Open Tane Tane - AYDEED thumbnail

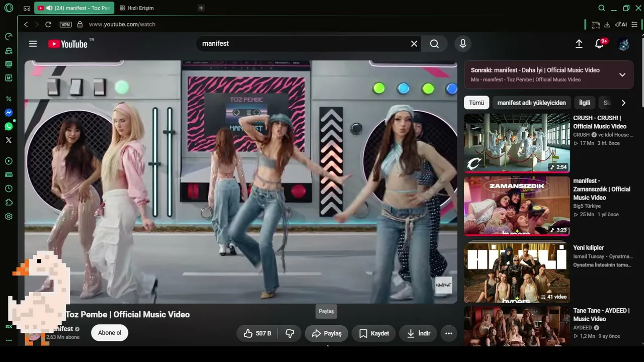click(x=517, y=327)
